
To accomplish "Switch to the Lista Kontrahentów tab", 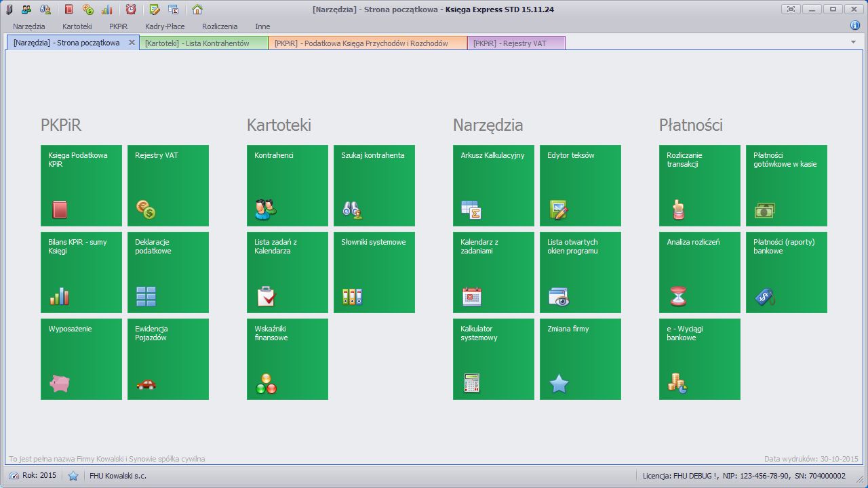I will 203,43.
